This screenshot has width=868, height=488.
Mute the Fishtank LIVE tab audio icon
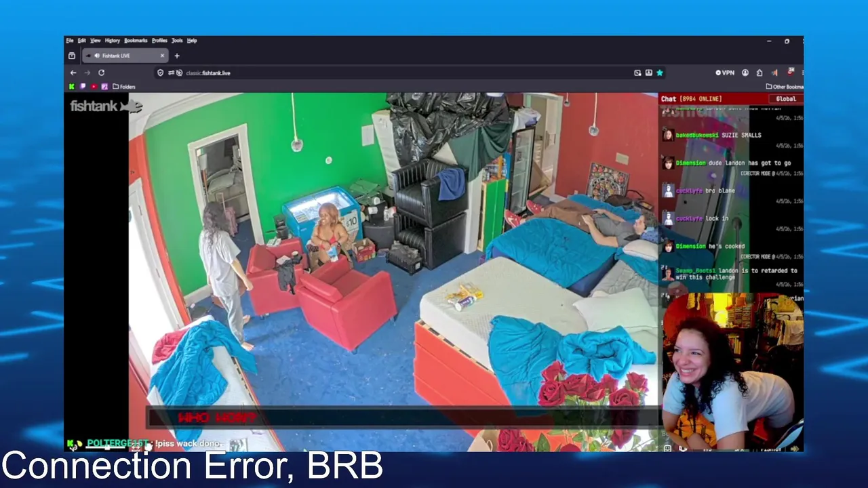pos(97,56)
